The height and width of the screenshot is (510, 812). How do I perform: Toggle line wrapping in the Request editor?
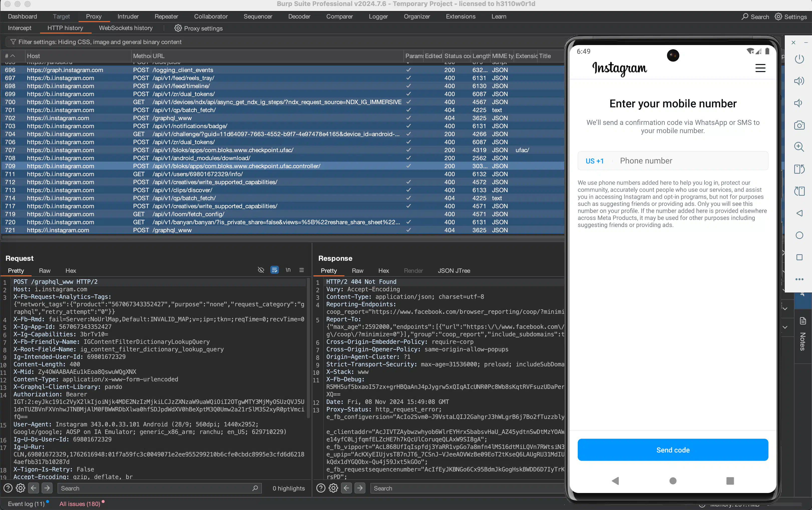[x=275, y=270]
